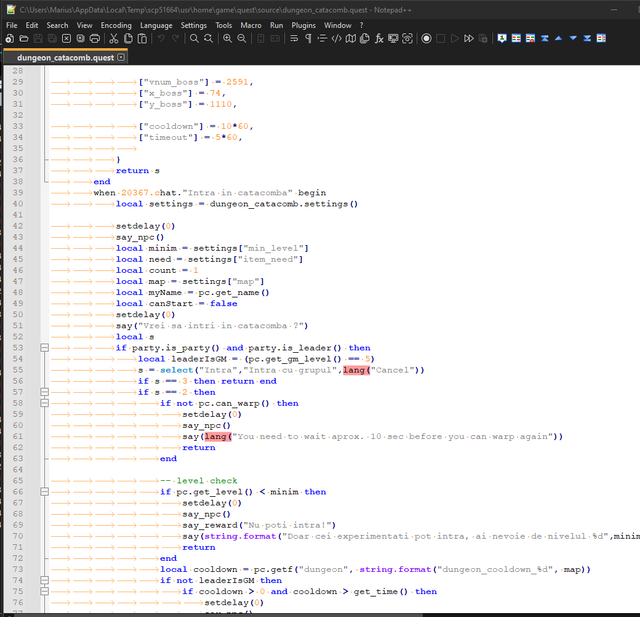Open the View menu
Image resolution: width=640 pixels, height=617 pixels.
pyautogui.click(x=84, y=25)
